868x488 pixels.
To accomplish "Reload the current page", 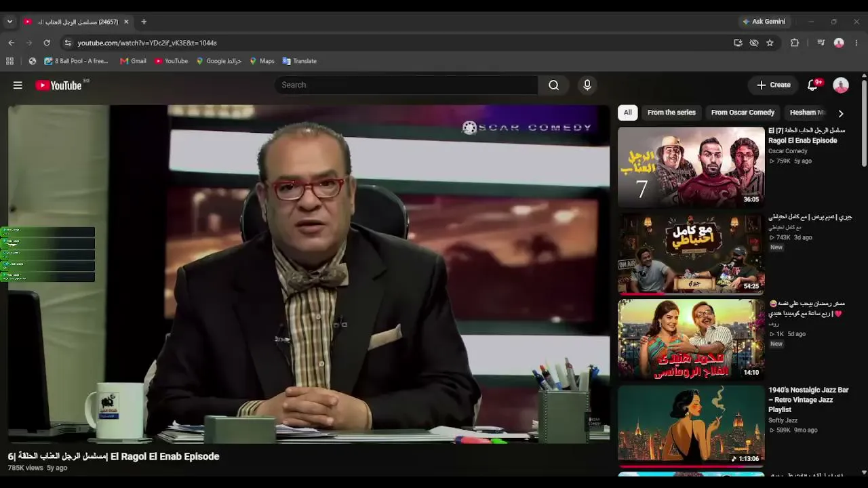I will (47, 43).
